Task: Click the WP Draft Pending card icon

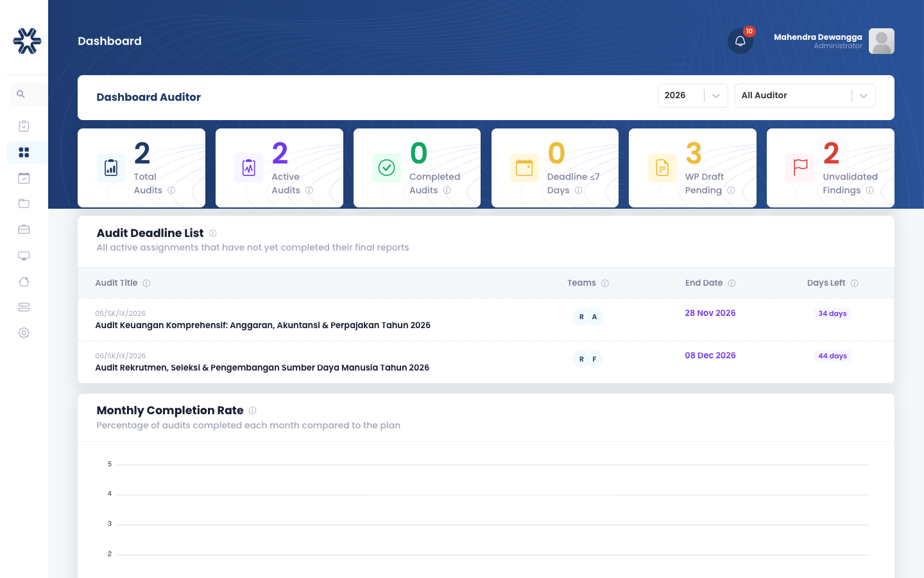Action: coord(662,168)
